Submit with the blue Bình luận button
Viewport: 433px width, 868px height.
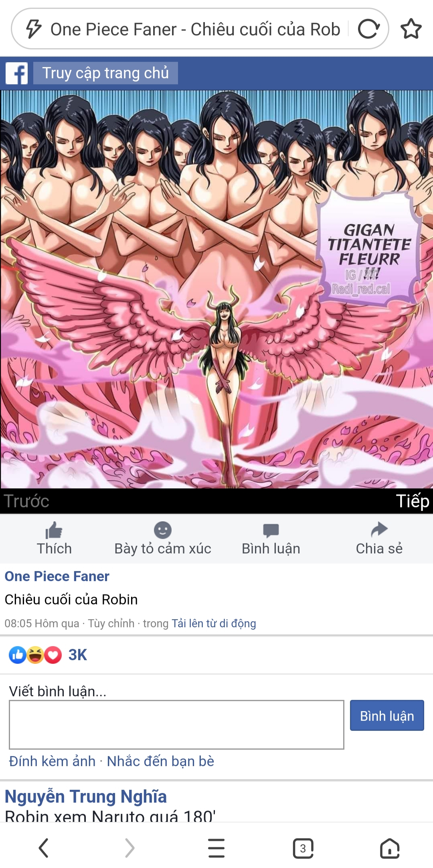[x=387, y=716]
